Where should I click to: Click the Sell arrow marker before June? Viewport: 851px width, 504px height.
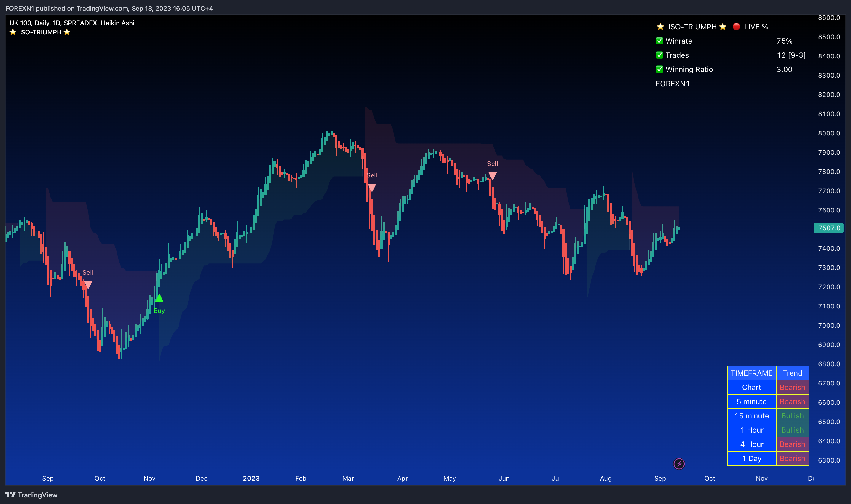coord(493,176)
